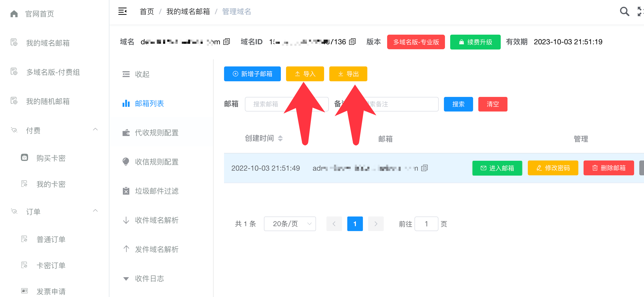Image resolution: width=644 pixels, height=297 pixels.
Task: Click the collapse icon beside 收起
Action: point(126,74)
